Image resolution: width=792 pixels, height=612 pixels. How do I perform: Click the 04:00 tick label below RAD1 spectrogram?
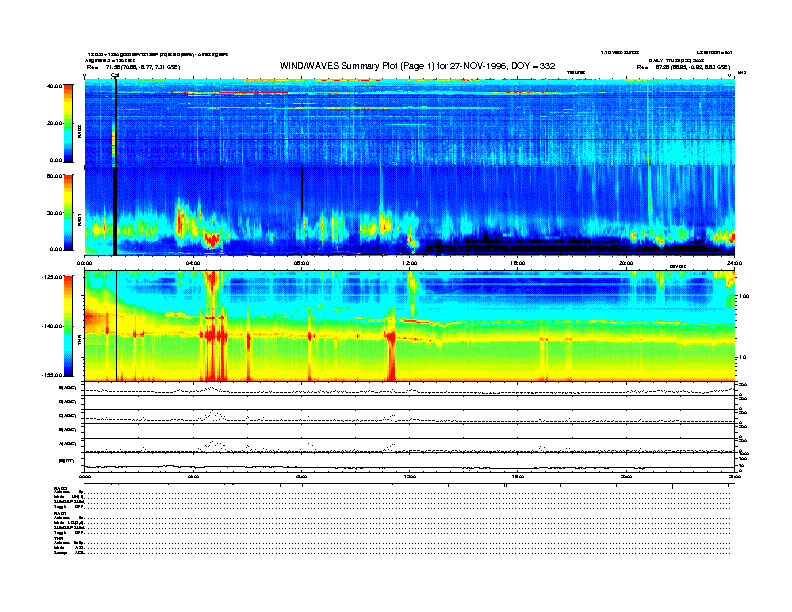tap(193, 263)
